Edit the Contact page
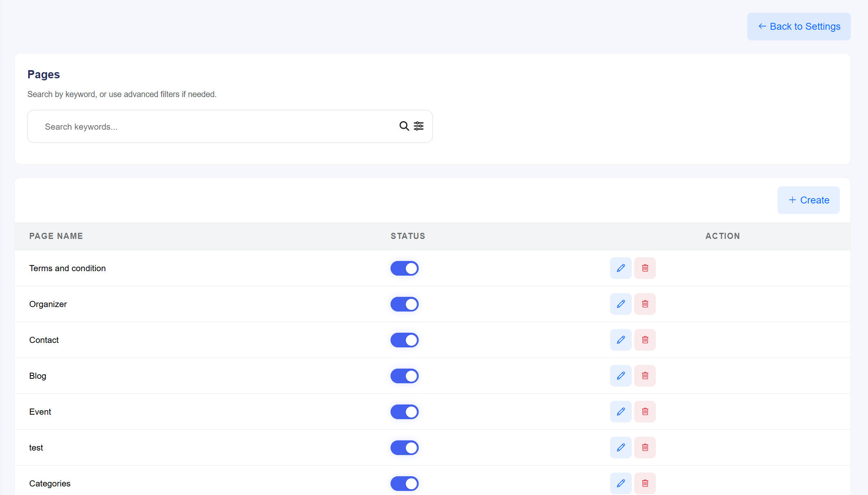This screenshot has width=868, height=495. coord(621,340)
